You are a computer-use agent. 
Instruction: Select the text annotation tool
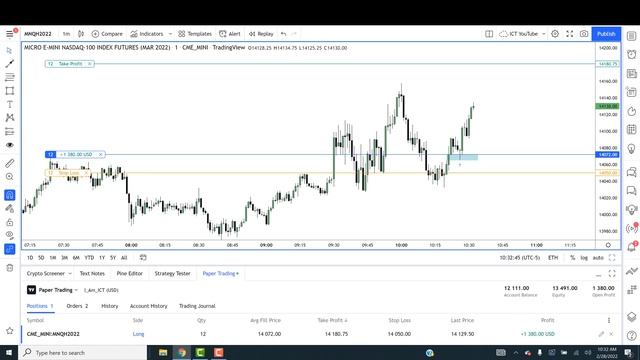9,104
